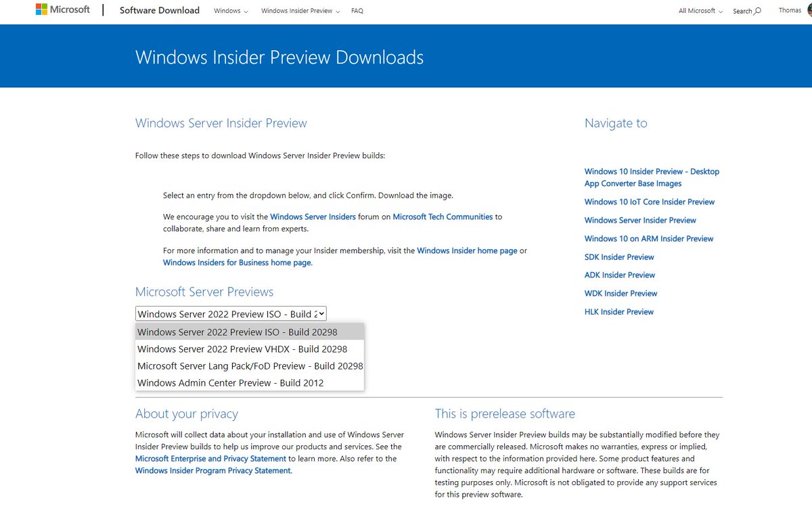
Task: Read Microsoft Enterprise and Privacy Statement
Action: pyautogui.click(x=210, y=458)
